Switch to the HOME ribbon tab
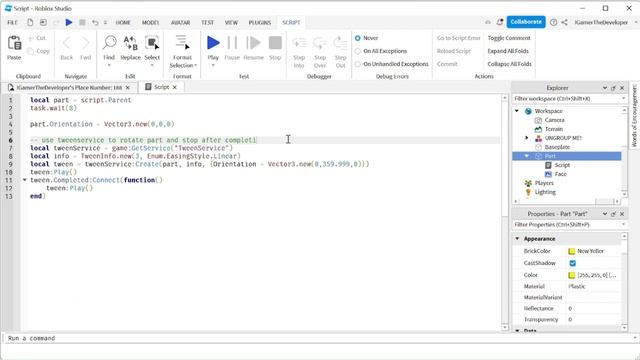Image resolution: width=640 pixels, height=360 pixels. point(123,22)
